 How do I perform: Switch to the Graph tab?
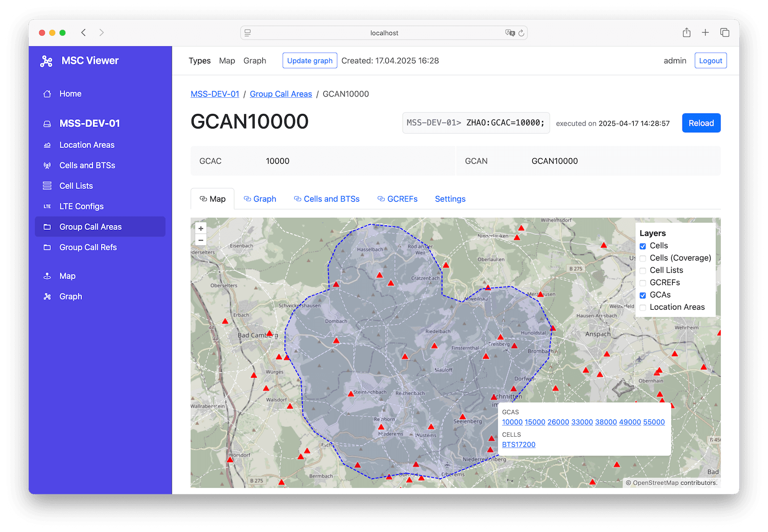[260, 199]
